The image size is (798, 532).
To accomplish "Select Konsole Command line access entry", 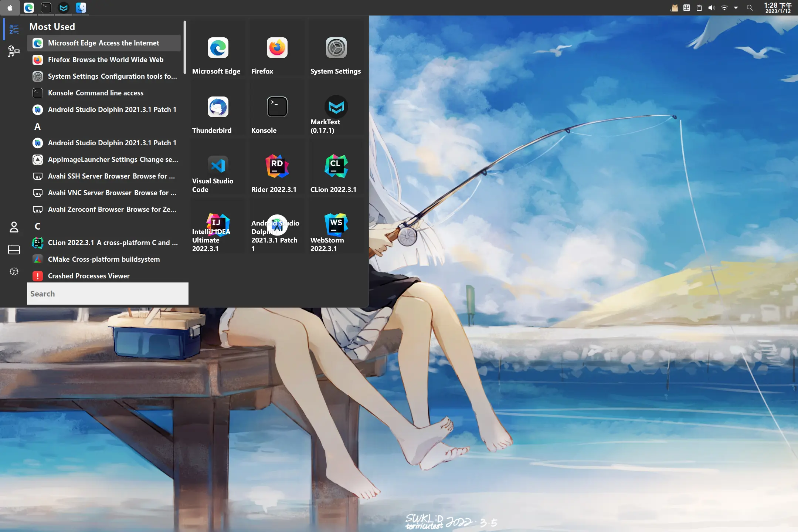I will point(95,93).
